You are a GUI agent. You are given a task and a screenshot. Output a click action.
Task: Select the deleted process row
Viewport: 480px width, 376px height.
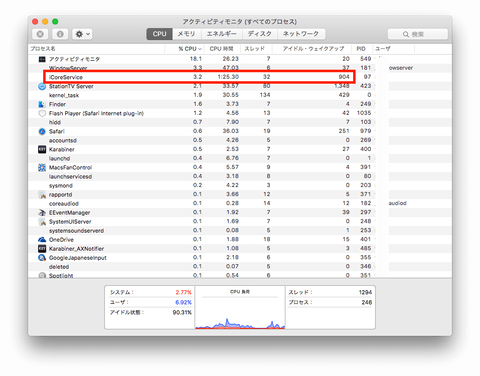click(x=240, y=267)
